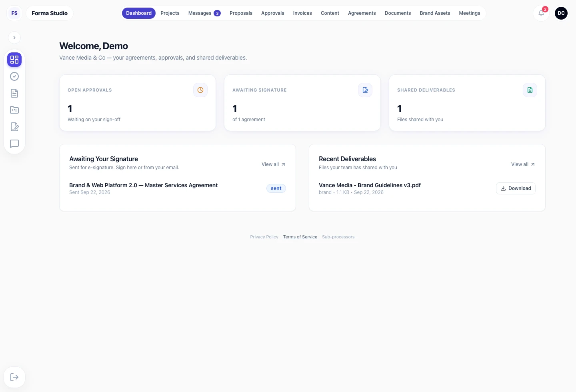This screenshot has height=392, width=576.
Task: Click the clock icon on Open Approvals card
Action: 200,90
